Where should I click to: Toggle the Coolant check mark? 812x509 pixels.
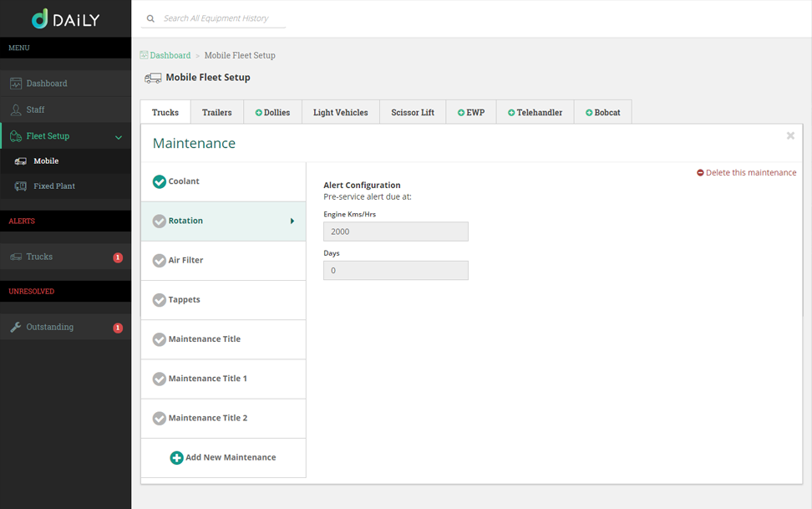(x=160, y=181)
